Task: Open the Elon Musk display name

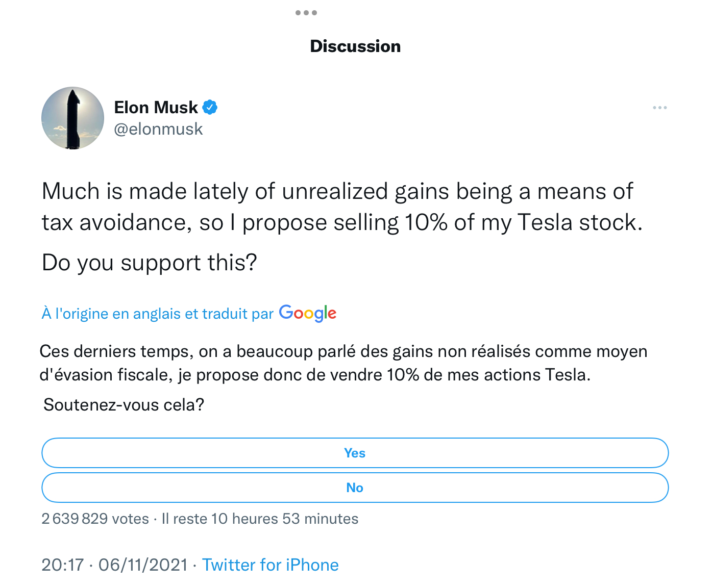Action: [156, 108]
